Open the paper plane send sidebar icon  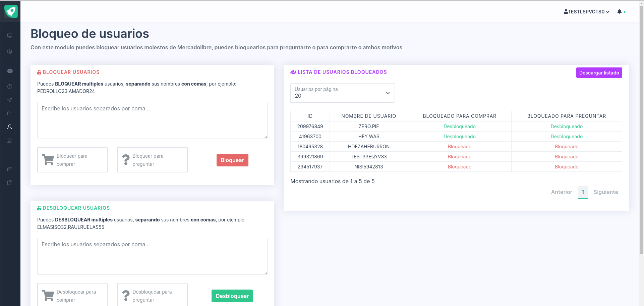10,100
